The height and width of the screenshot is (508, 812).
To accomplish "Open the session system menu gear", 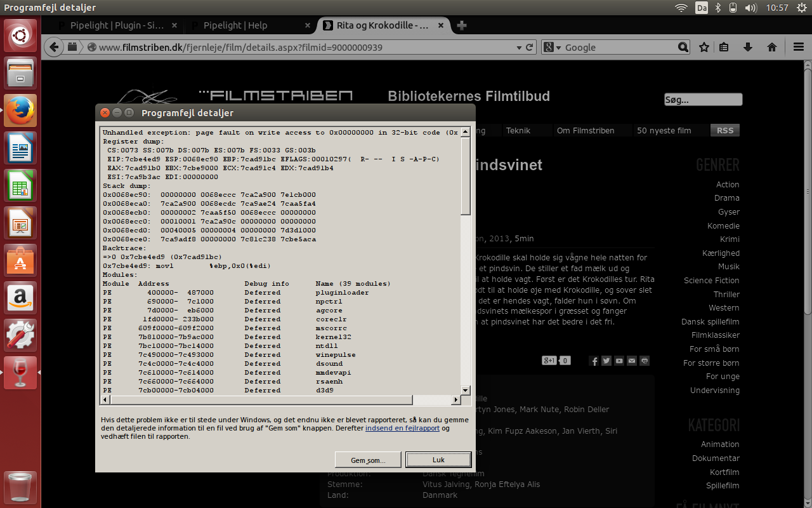I will click(x=801, y=8).
